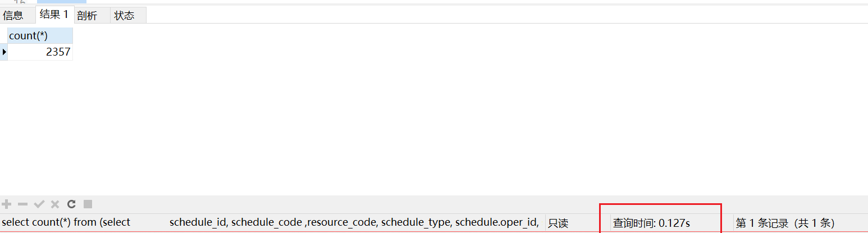
Task: Select the cell containing 2357
Action: tap(40, 52)
